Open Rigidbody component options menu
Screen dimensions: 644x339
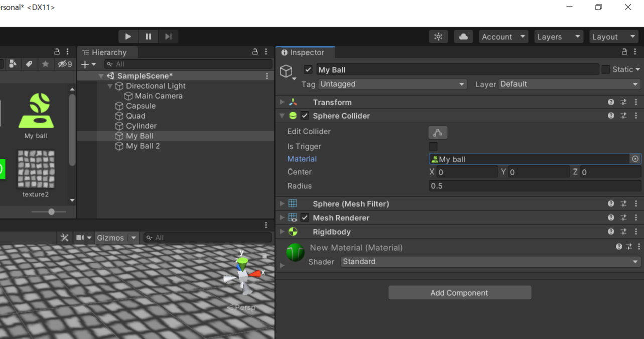[x=636, y=232]
